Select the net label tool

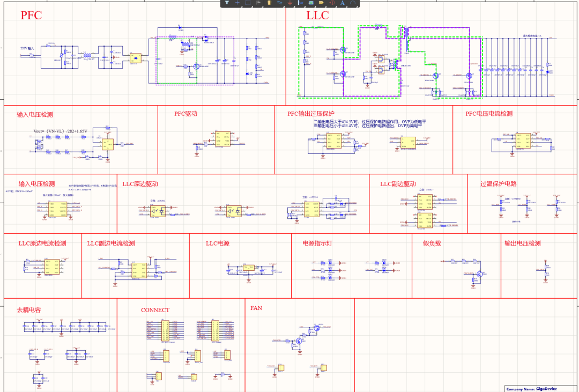coord(300,3)
